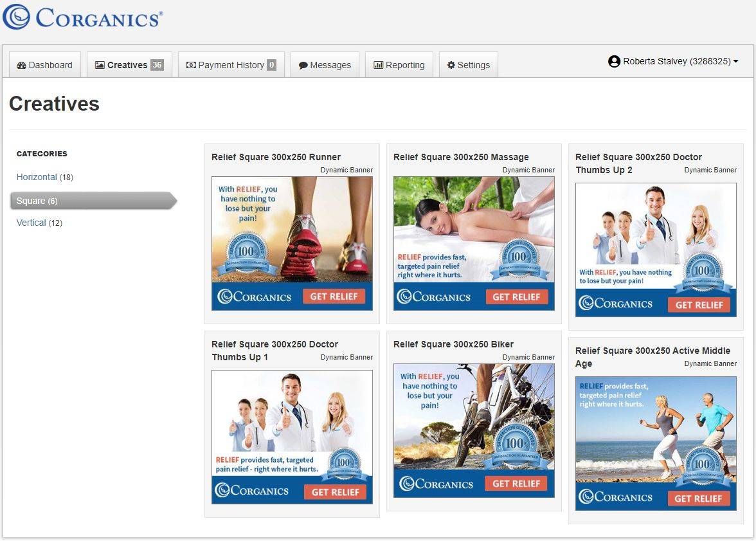Click the Dashboard gauge icon
The image size is (756, 541).
pos(21,65)
